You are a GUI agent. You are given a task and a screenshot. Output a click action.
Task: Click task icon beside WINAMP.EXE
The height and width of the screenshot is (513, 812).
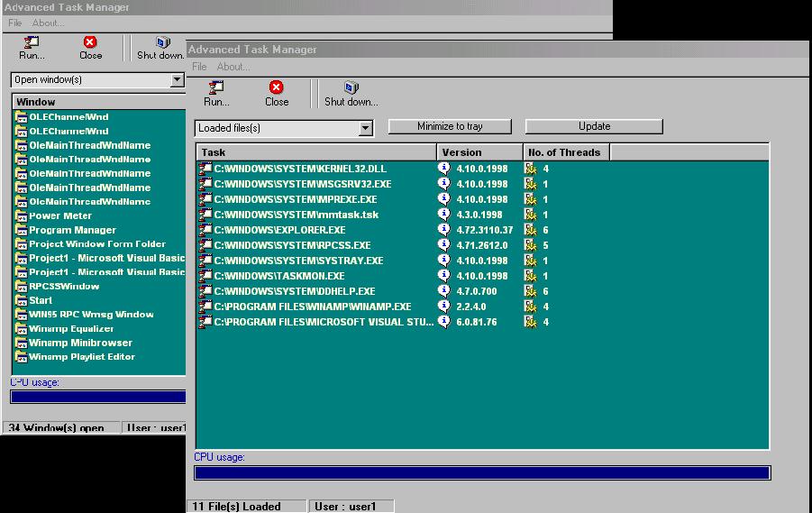point(205,307)
